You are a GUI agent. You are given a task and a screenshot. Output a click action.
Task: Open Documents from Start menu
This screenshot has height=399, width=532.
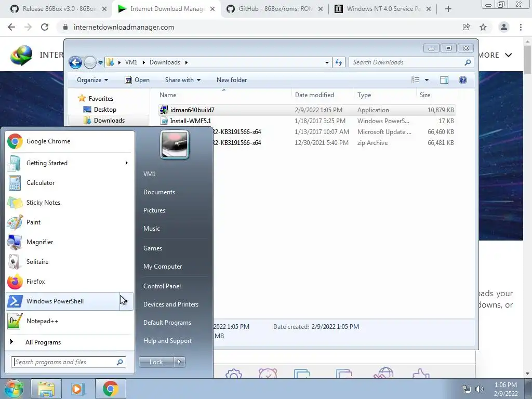pyautogui.click(x=159, y=192)
